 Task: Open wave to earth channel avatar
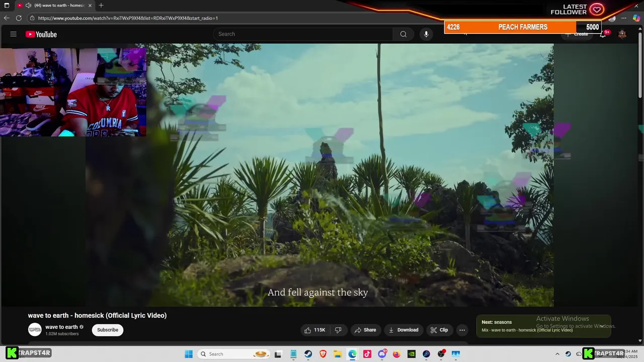35,330
